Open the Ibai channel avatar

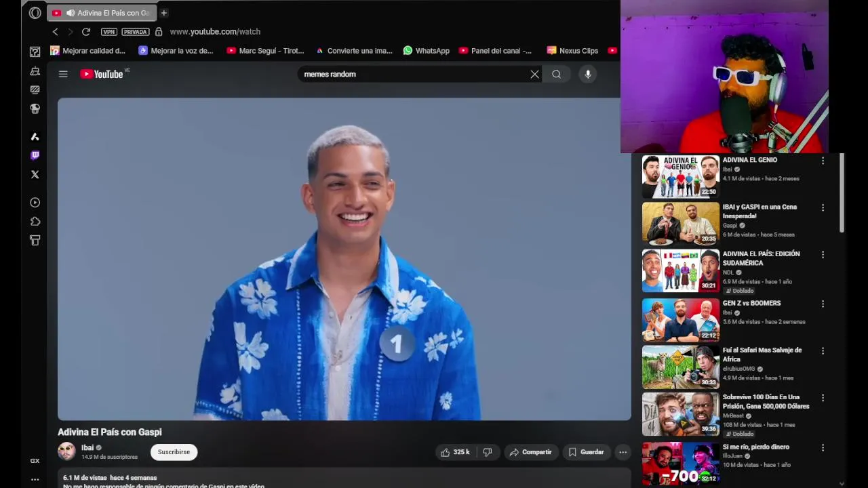(66, 451)
